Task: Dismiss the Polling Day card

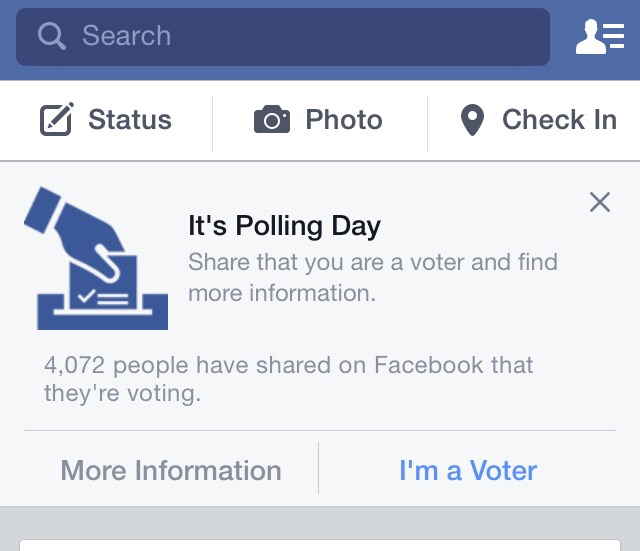Action: pyautogui.click(x=600, y=202)
